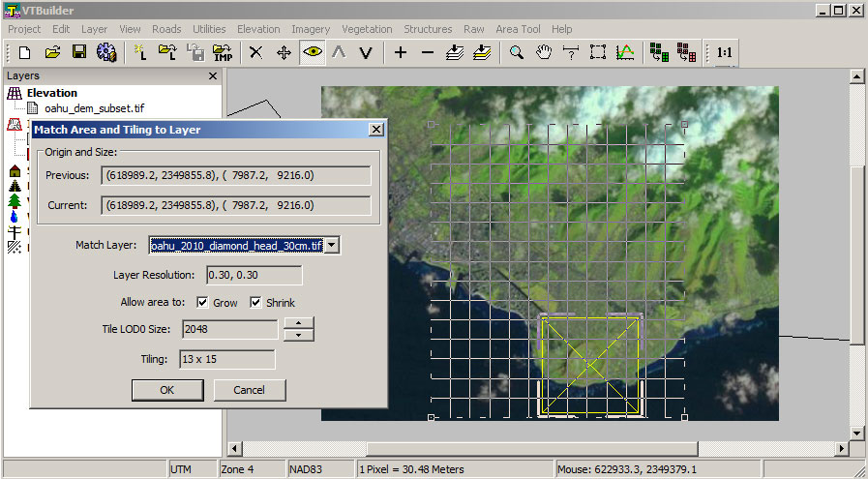Increase Tile LOD0 Size with up arrow

pyautogui.click(x=299, y=323)
